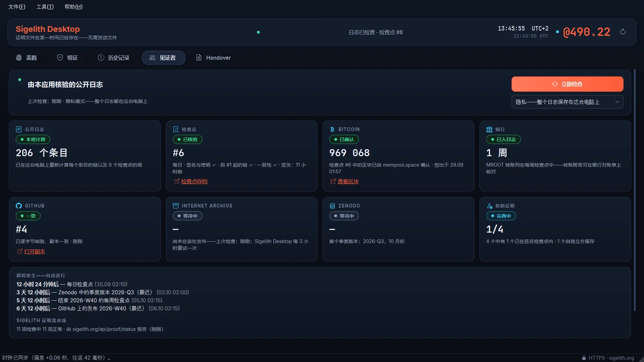Screen dimensions: 644x362
Task: Click the 公开日志 card document icon
Action: (19, 130)
